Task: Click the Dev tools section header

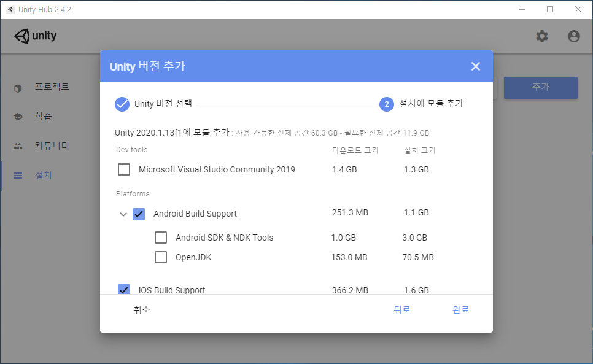Action: click(131, 150)
